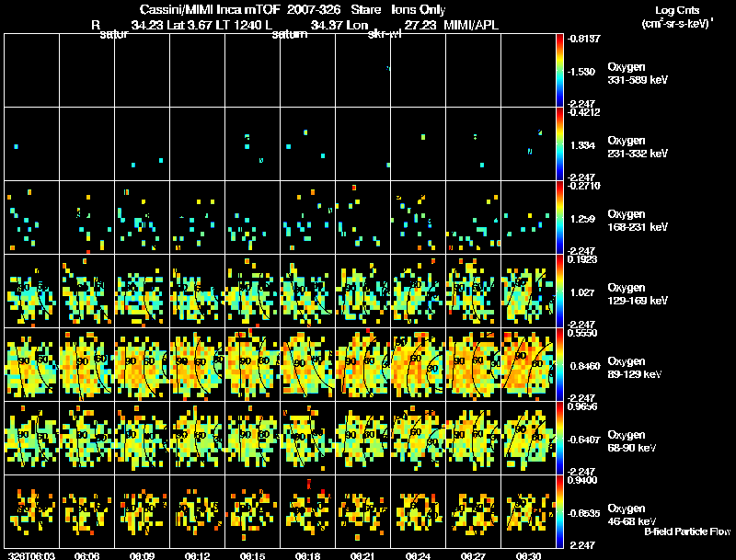This screenshot has width=736, height=560.
Task: Click the 06:15 time label
Action: [252, 555]
